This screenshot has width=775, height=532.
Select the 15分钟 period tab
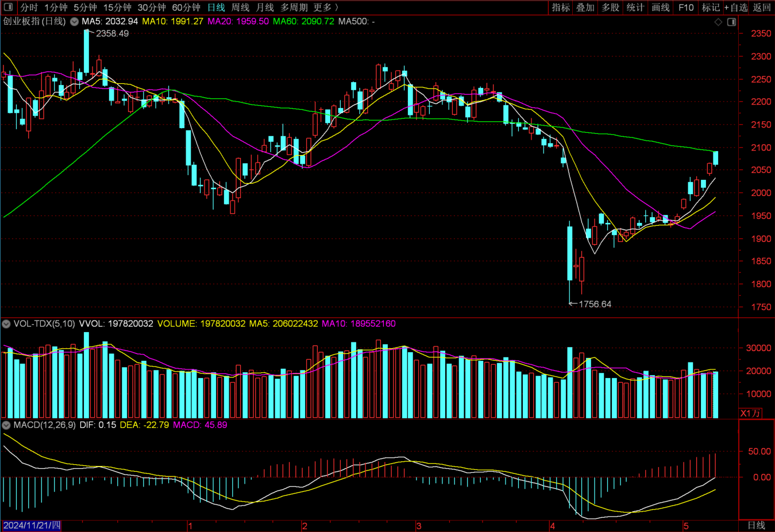(x=117, y=7)
